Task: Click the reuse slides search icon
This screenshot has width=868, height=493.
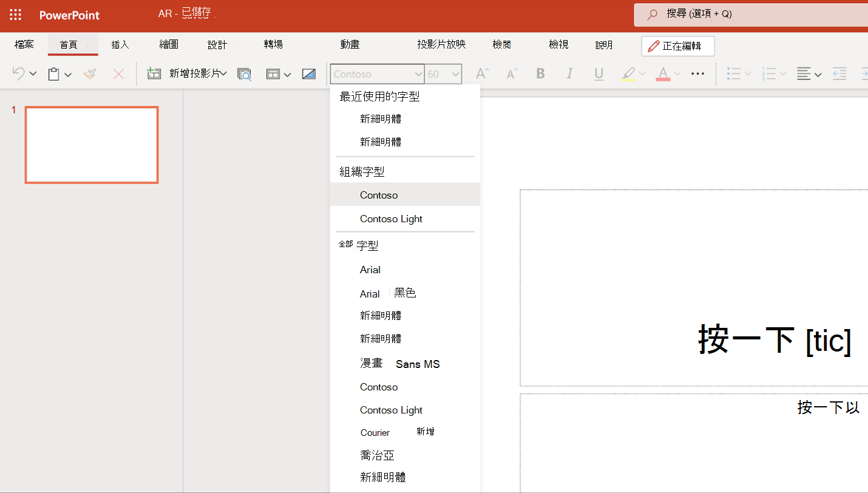Action: 244,74
